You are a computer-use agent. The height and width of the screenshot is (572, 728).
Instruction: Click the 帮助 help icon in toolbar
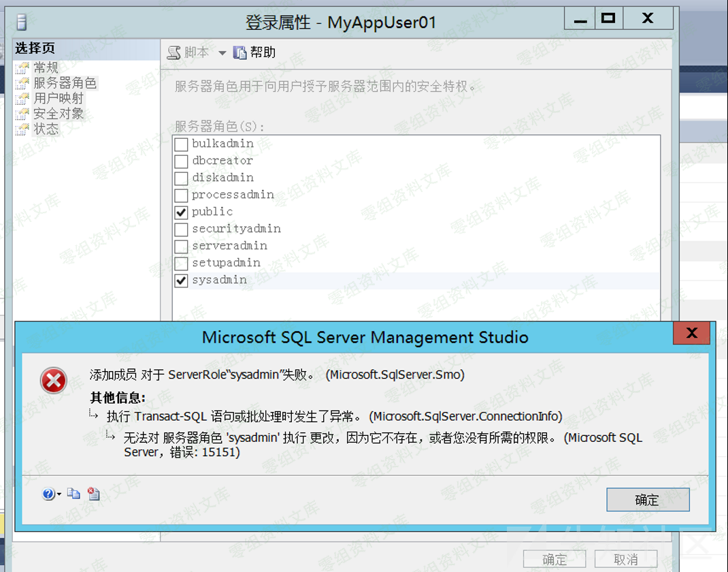pyautogui.click(x=239, y=52)
